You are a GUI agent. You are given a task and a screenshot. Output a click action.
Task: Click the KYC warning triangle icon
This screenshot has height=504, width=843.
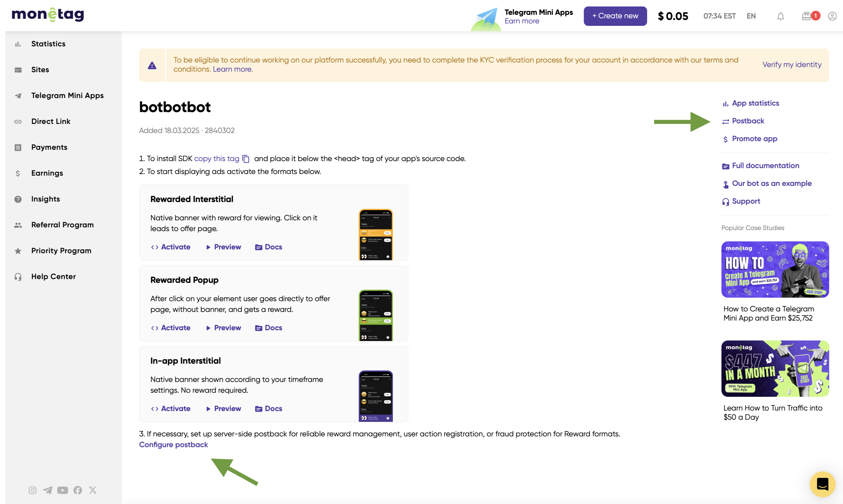[x=152, y=65]
